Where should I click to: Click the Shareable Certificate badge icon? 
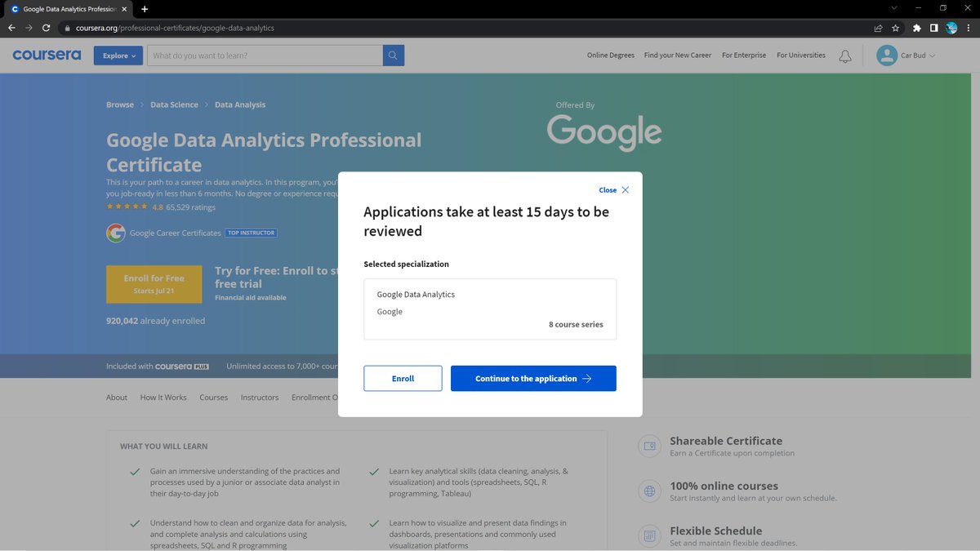[648, 446]
